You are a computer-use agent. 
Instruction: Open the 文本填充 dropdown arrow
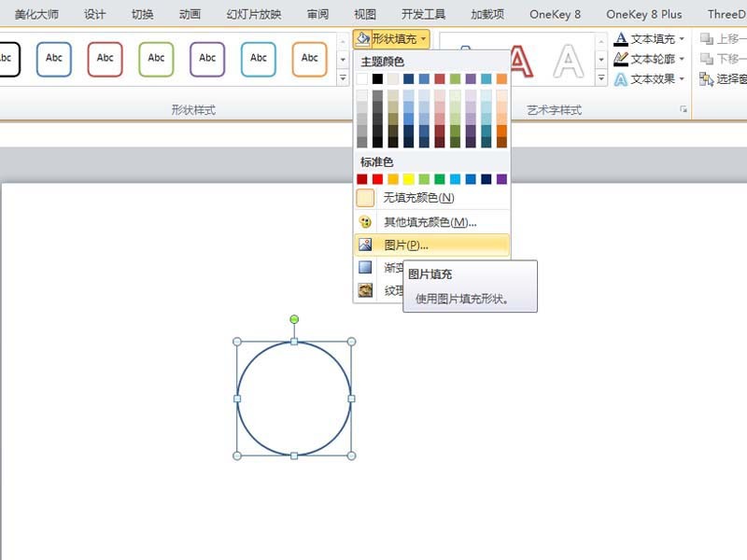tap(682, 38)
